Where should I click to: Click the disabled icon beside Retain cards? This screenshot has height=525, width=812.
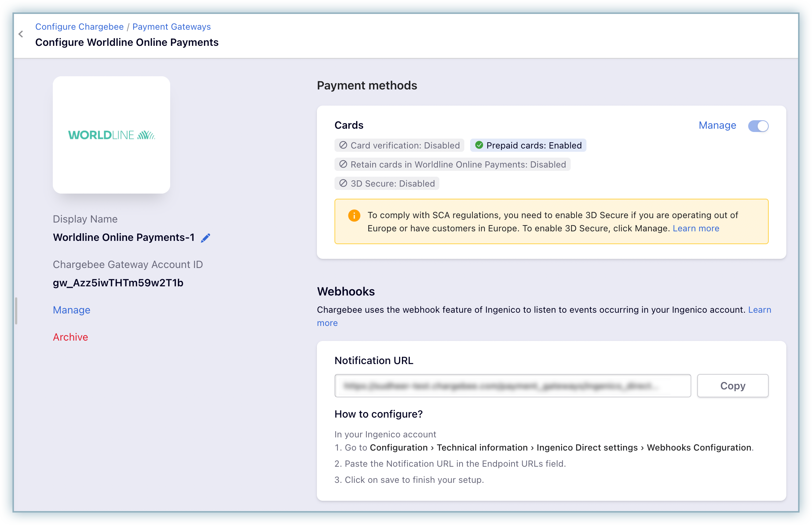(343, 164)
